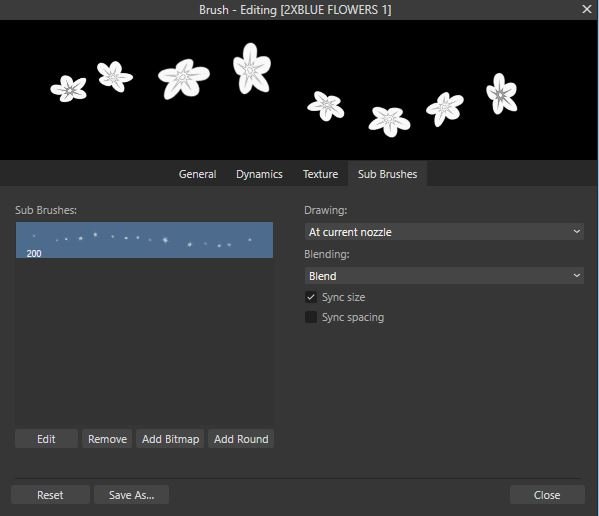This screenshot has height=516, width=599.
Task: Close the Brush editing dialog with X
Action: 586,9
